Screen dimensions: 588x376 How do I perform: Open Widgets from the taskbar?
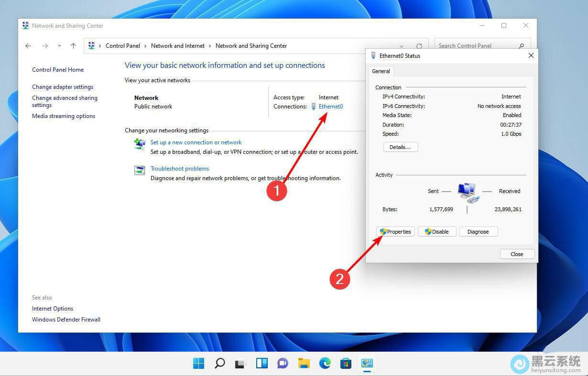(261, 364)
